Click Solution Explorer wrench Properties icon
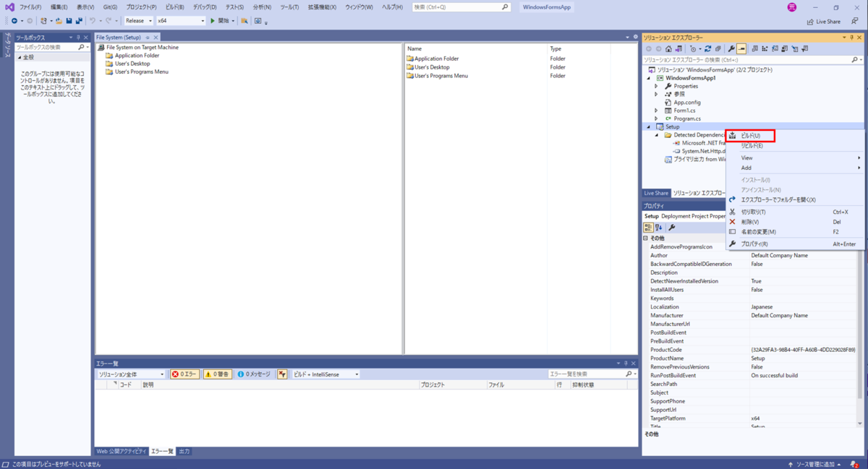868x469 pixels. click(x=731, y=48)
